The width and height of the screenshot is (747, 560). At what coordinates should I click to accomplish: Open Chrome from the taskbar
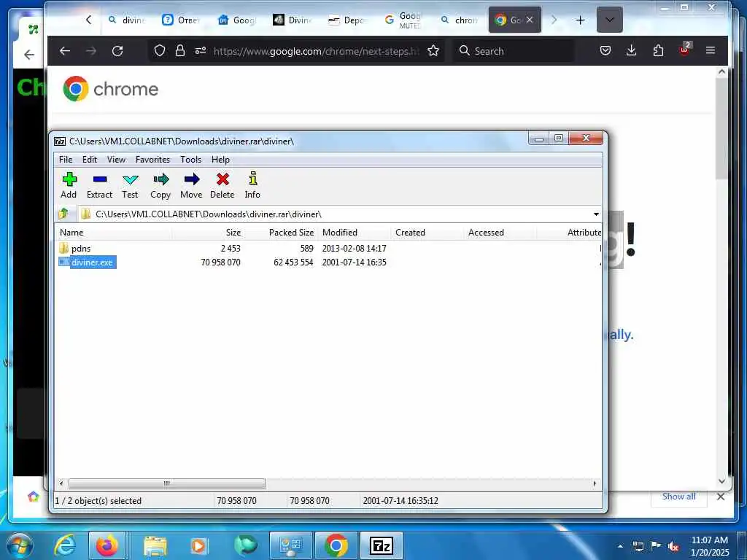pyautogui.click(x=336, y=545)
